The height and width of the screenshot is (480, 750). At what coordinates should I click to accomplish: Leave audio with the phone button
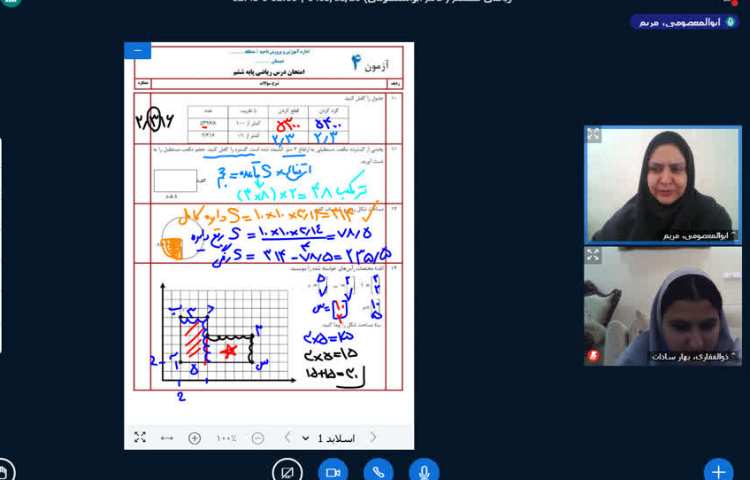point(378,471)
